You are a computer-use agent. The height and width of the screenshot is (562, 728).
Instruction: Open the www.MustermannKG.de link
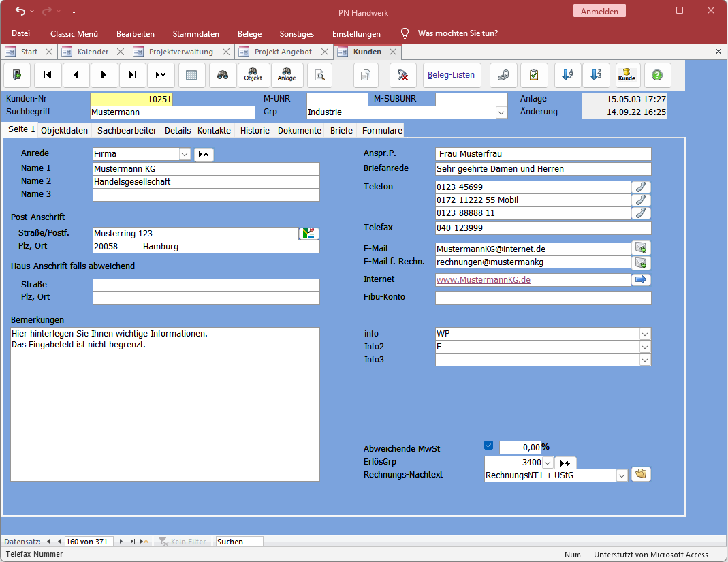[484, 280]
